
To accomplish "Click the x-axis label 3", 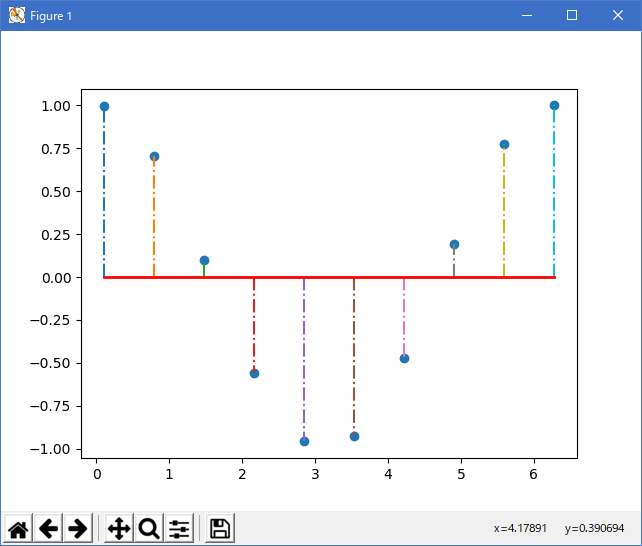I will [315, 474].
